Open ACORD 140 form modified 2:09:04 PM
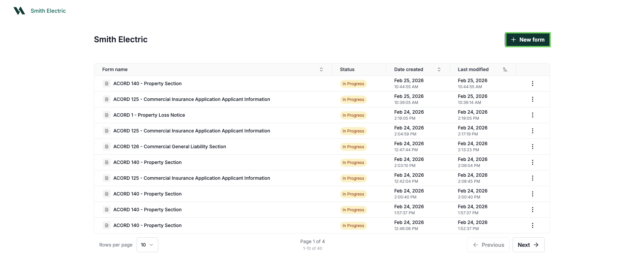644x276 pixels. (147, 162)
